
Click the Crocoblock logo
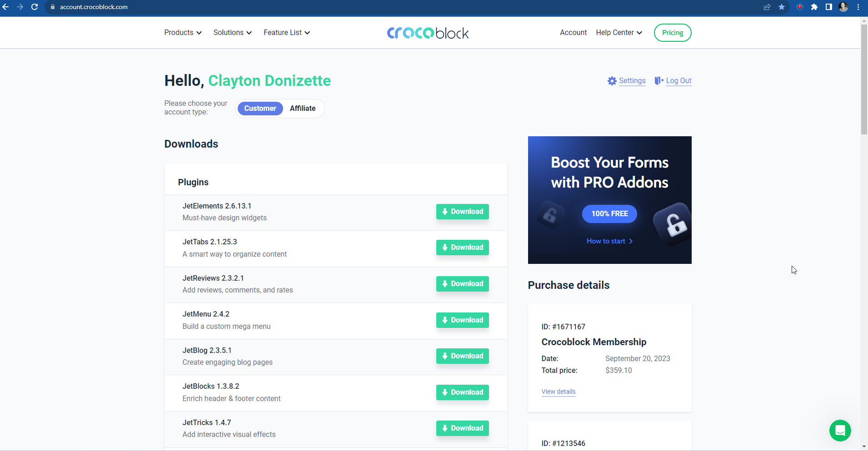pyautogui.click(x=428, y=33)
